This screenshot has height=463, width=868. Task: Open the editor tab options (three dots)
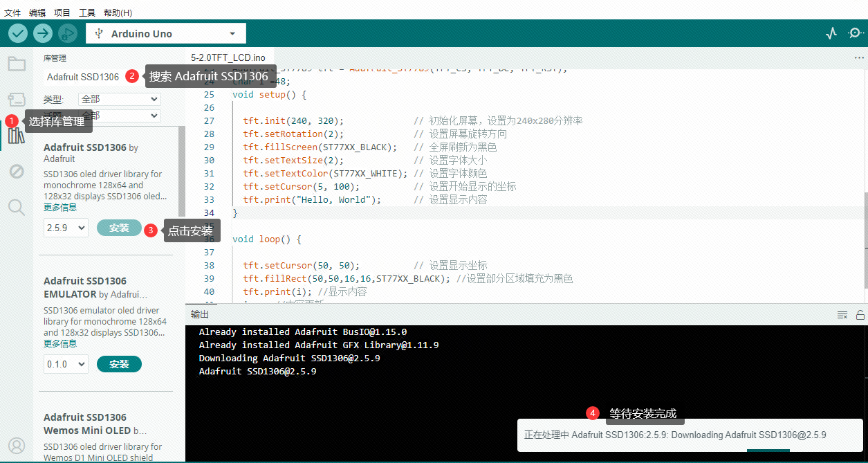point(858,57)
